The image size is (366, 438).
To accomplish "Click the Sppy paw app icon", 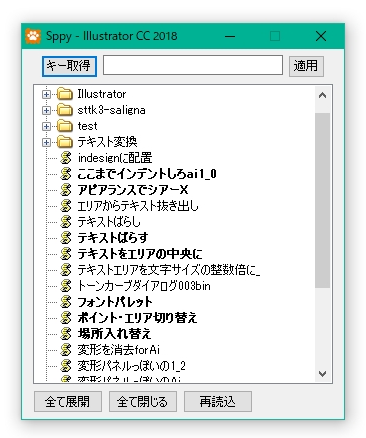I will (33, 36).
